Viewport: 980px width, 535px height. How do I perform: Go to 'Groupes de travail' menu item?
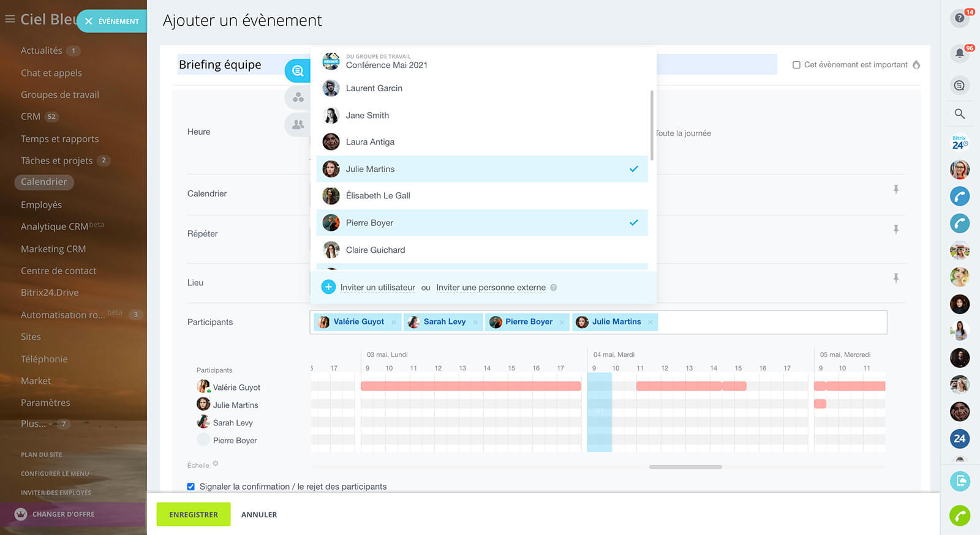click(x=59, y=95)
